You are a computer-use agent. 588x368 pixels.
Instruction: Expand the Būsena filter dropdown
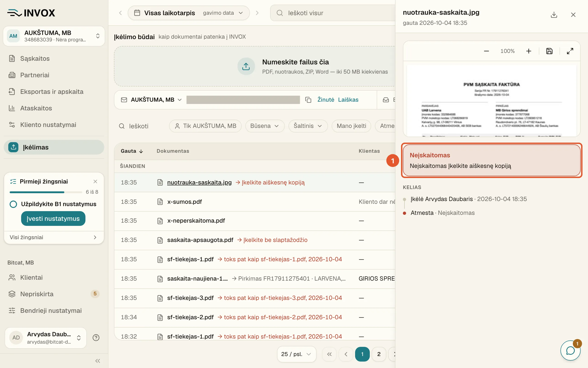pyautogui.click(x=265, y=126)
